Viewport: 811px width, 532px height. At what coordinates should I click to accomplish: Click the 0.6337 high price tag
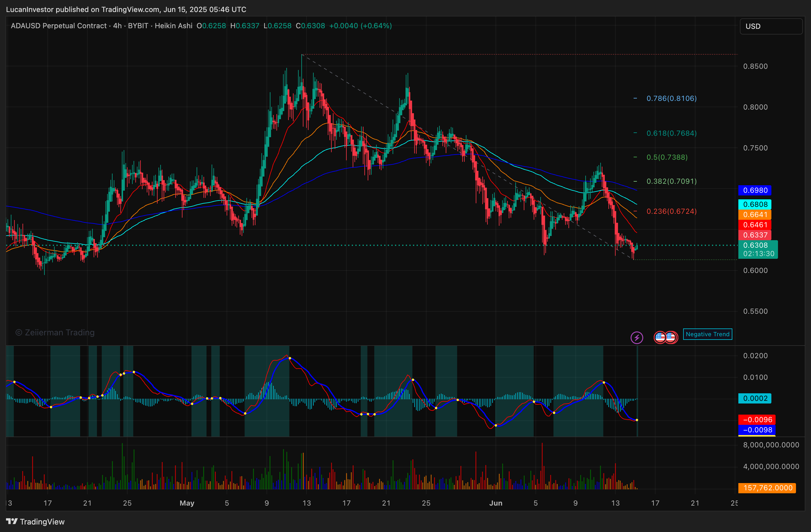click(x=755, y=235)
